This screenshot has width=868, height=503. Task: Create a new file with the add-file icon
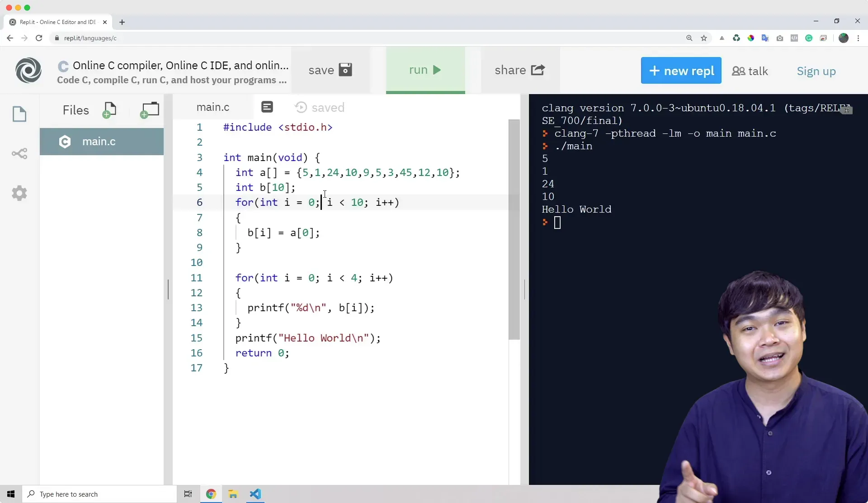(x=110, y=110)
